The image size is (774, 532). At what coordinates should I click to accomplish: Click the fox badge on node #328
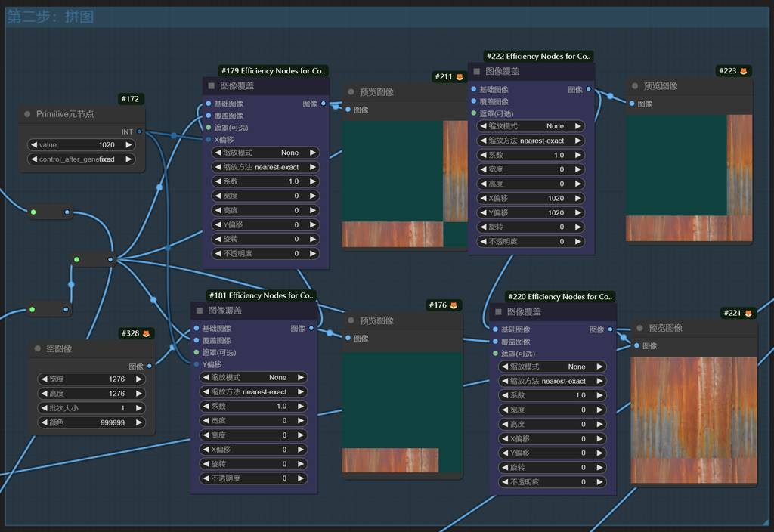pos(147,333)
